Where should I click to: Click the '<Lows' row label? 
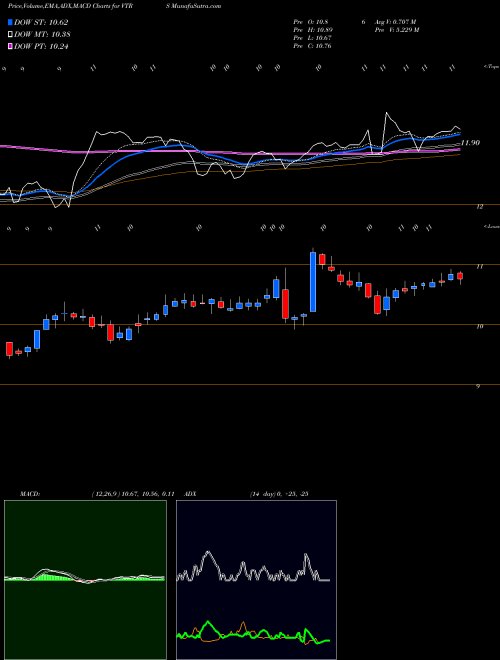[491, 226]
